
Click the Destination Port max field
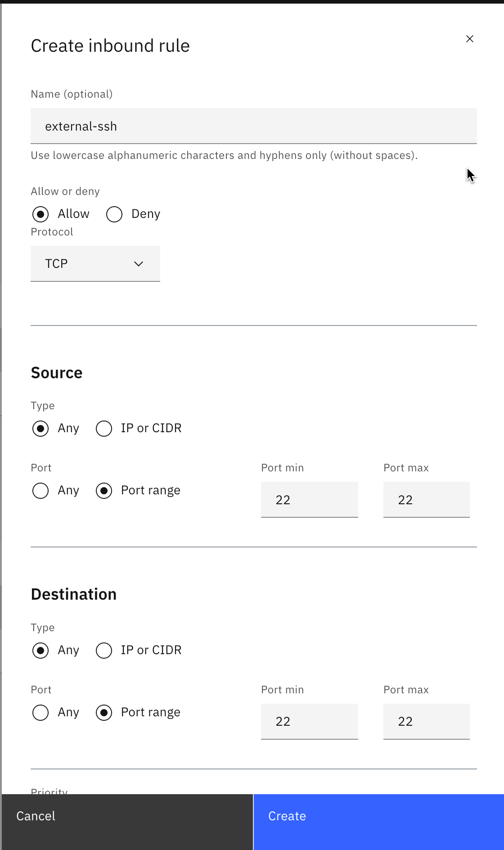(x=426, y=721)
